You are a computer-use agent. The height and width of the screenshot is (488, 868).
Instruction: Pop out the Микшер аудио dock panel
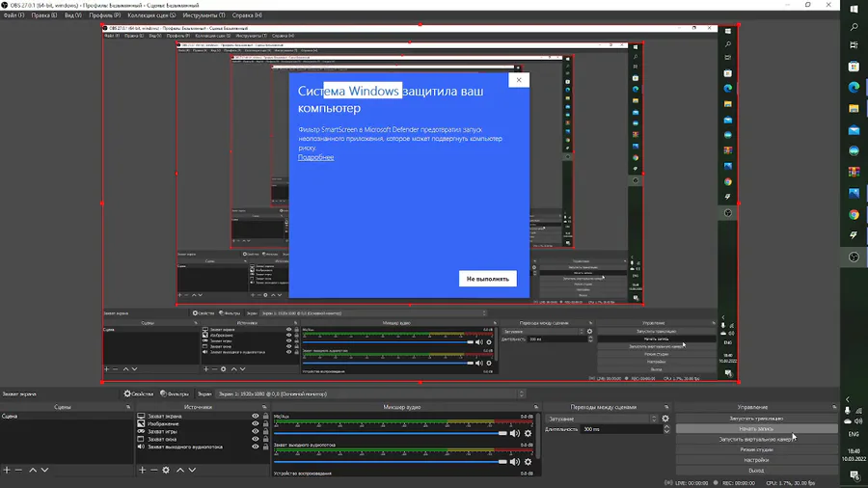click(535, 407)
